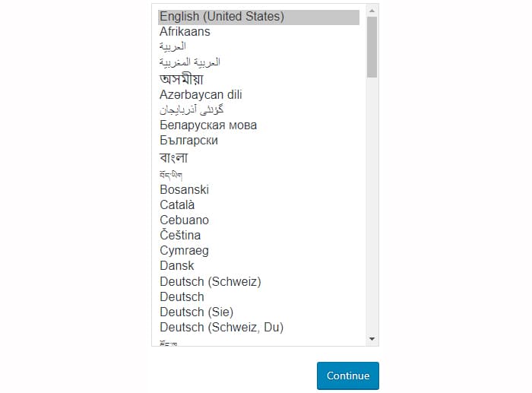Select Bosanski from language list

point(258,190)
